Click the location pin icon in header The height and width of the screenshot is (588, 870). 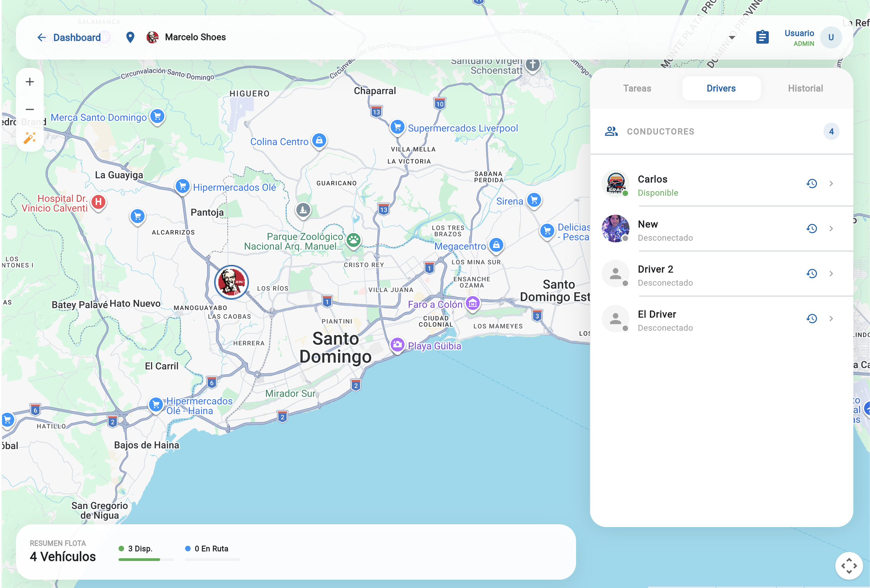click(130, 37)
